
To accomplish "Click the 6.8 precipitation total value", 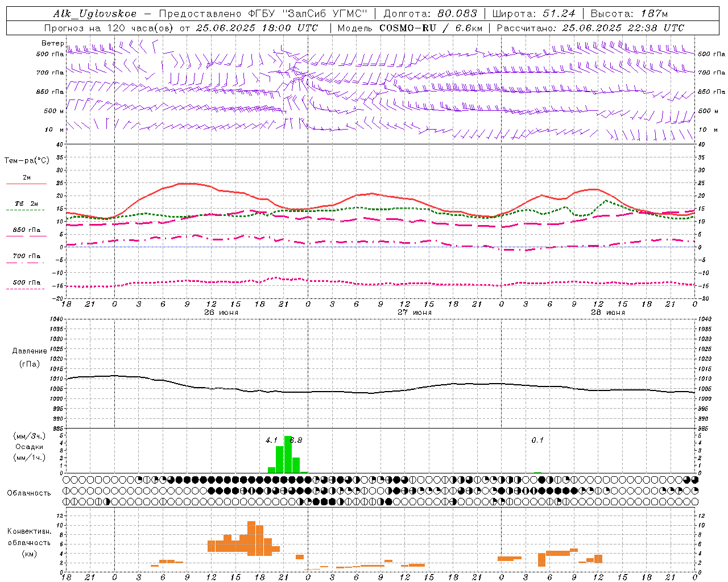I will pyautogui.click(x=296, y=440).
